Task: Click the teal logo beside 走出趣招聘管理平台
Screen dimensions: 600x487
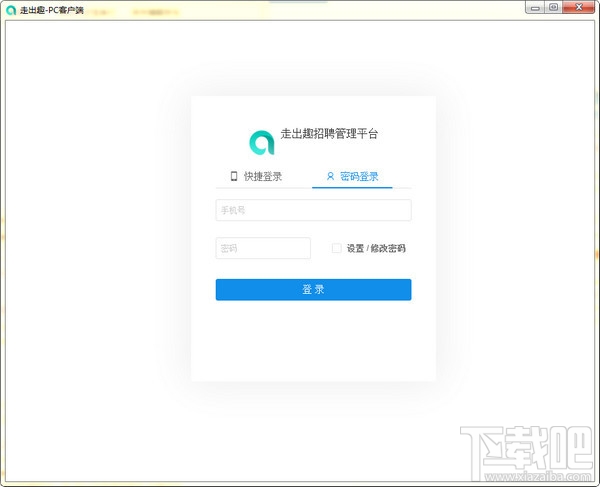Action: click(x=262, y=142)
